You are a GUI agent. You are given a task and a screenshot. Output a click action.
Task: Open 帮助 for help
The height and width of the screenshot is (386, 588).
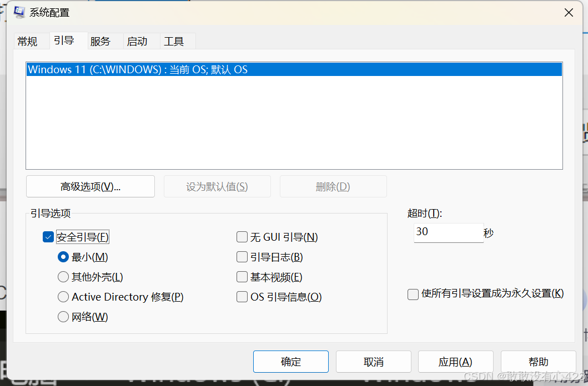coord(537,361)
